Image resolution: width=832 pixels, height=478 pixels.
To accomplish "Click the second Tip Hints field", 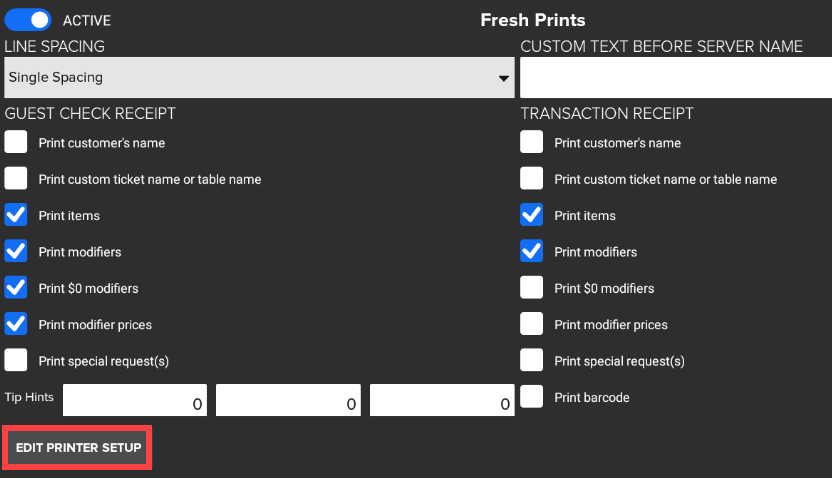I will click(289, 400).
